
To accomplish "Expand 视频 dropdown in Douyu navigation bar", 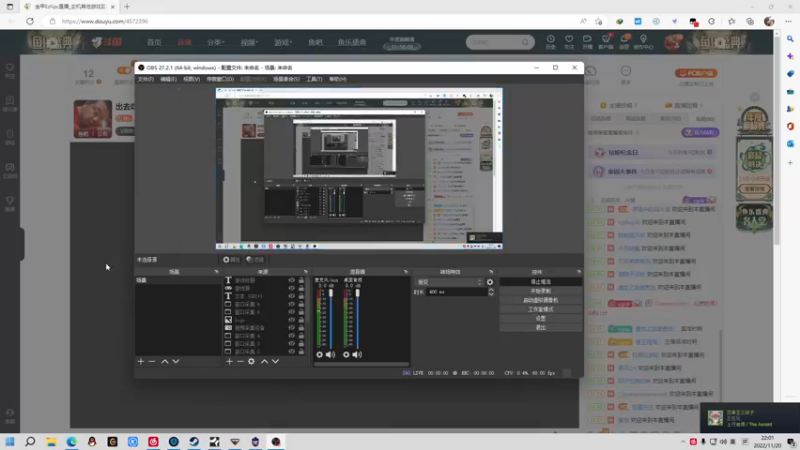I will (x=249, y=42).
